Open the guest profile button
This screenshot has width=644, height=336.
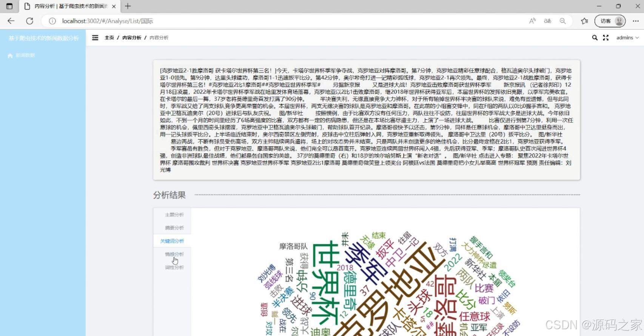(x=610, y=21)
